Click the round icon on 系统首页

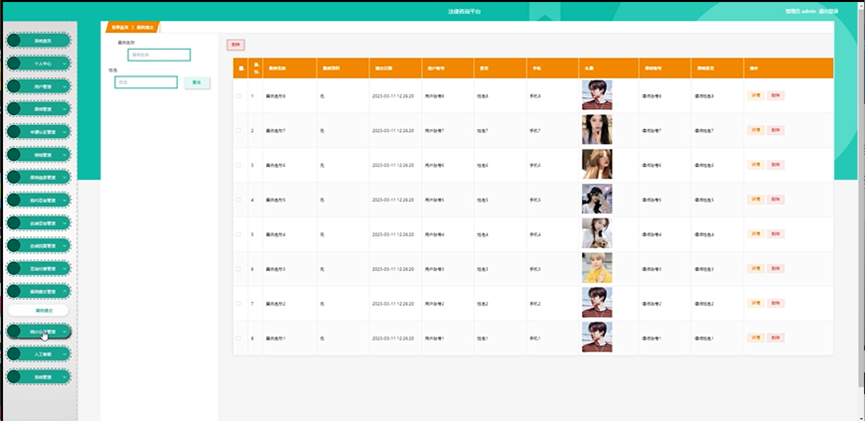[14, 41]
